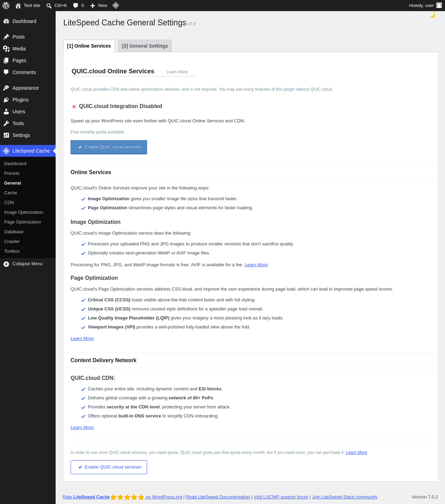Click the Pages icon in sidebar
This screenshot has height=504, width=445.
tap(6, 60)
